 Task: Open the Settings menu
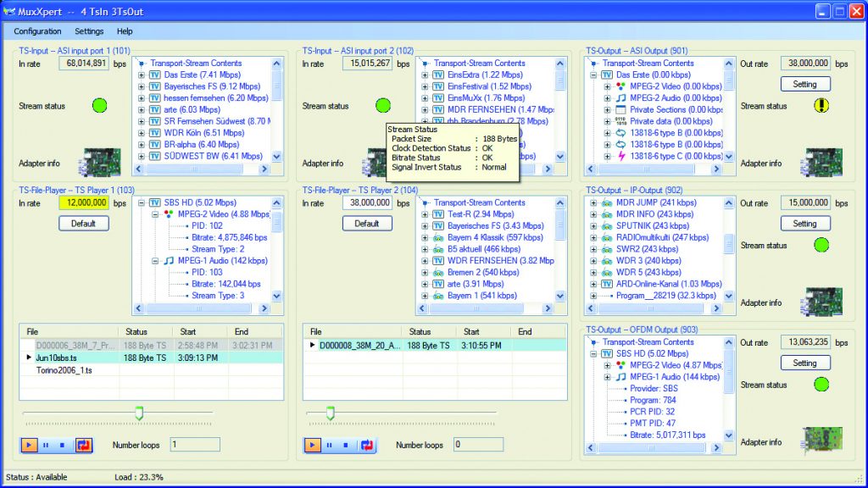[89, 31]
